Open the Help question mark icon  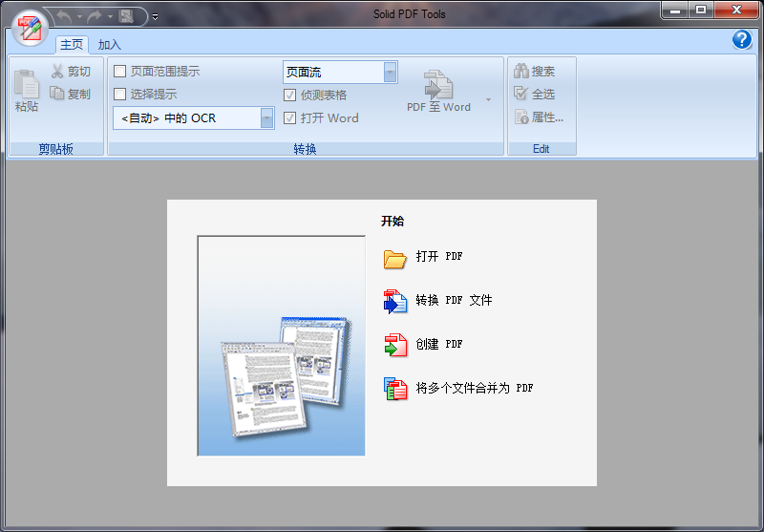[742, 39]
